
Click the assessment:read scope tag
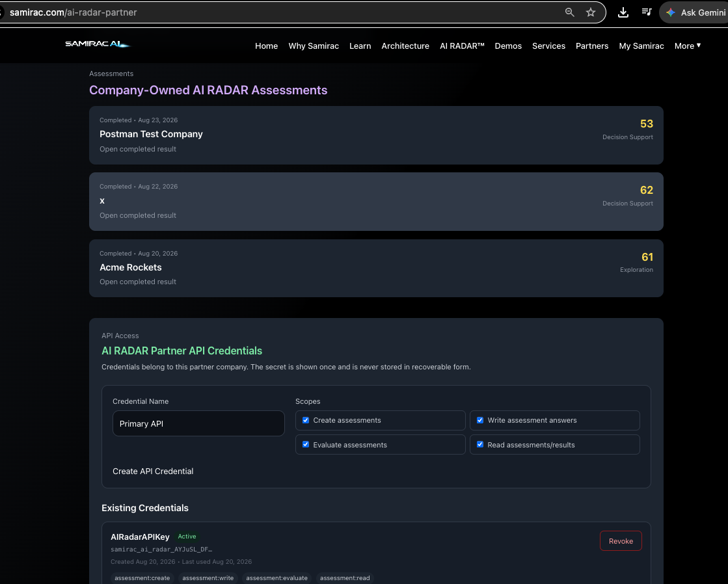pyautogui.click(x=345, y=578)
